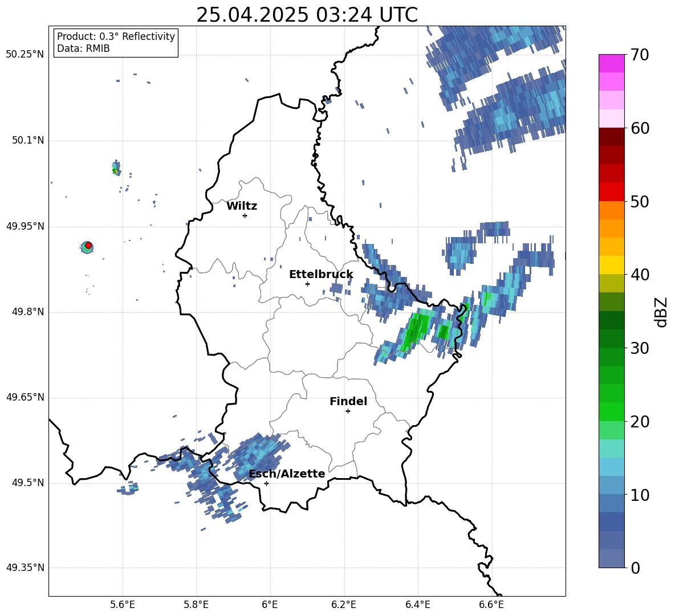Screen dimensions: 675x616
Task: Click 'Product: 0.3° Reflectivity' text
Action: click(116, 36)
